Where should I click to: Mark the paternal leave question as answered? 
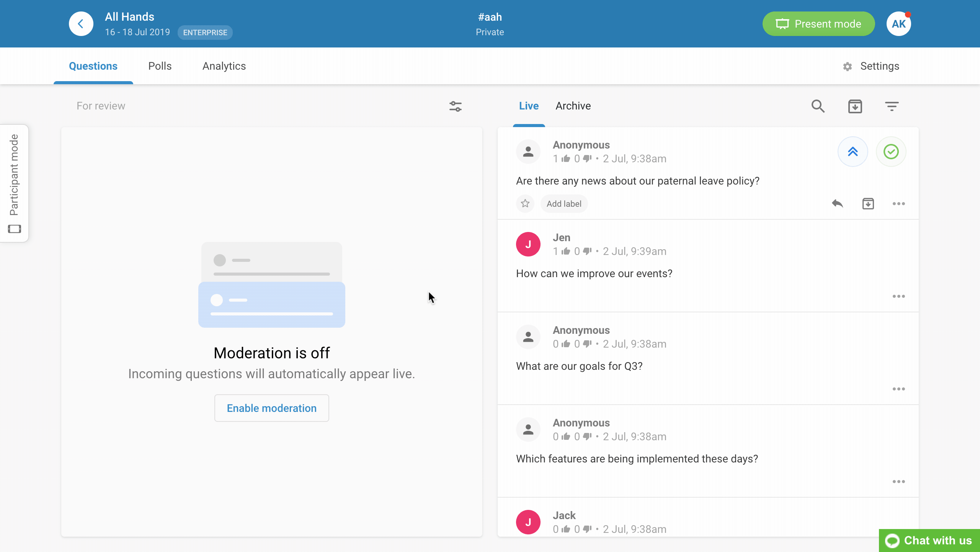tap(891, 152)
